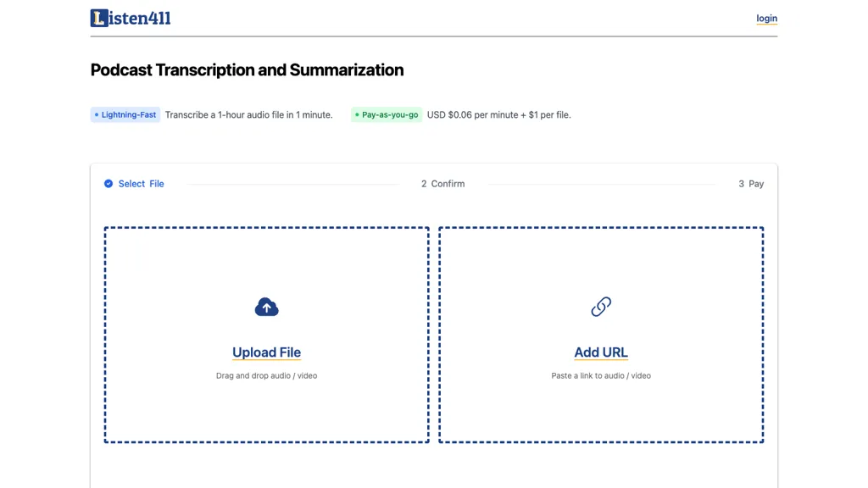
Task: Go to the Select File step
Action: tap(141, 184)
